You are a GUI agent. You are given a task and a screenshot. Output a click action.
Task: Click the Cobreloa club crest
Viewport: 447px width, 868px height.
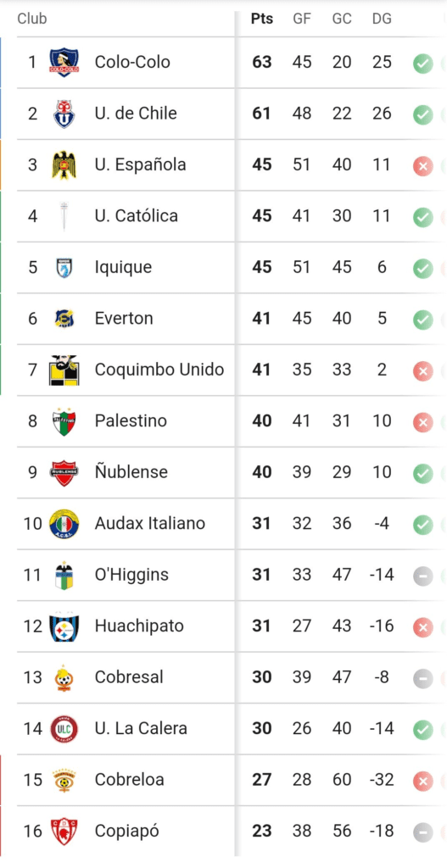point(64,780)
